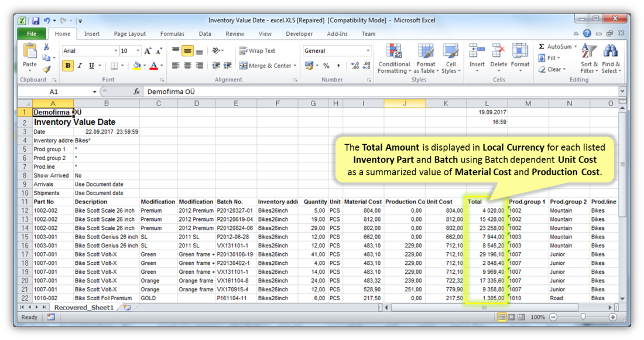Screen dimensions: 644x340
Task: Switch to the Data tab
Action: (205, 34)
